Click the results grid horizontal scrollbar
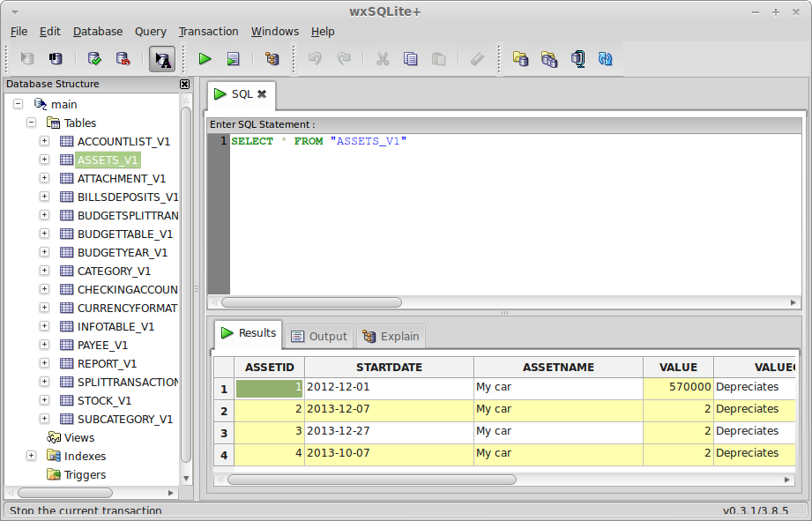The height and width of the screenshot is (521, 812). click(371, 480)
